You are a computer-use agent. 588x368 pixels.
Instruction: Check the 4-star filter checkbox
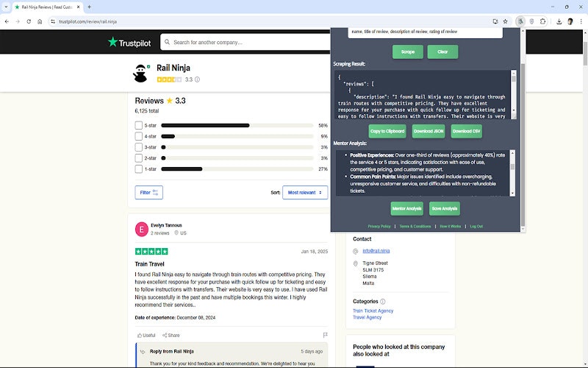pos(138,136)
